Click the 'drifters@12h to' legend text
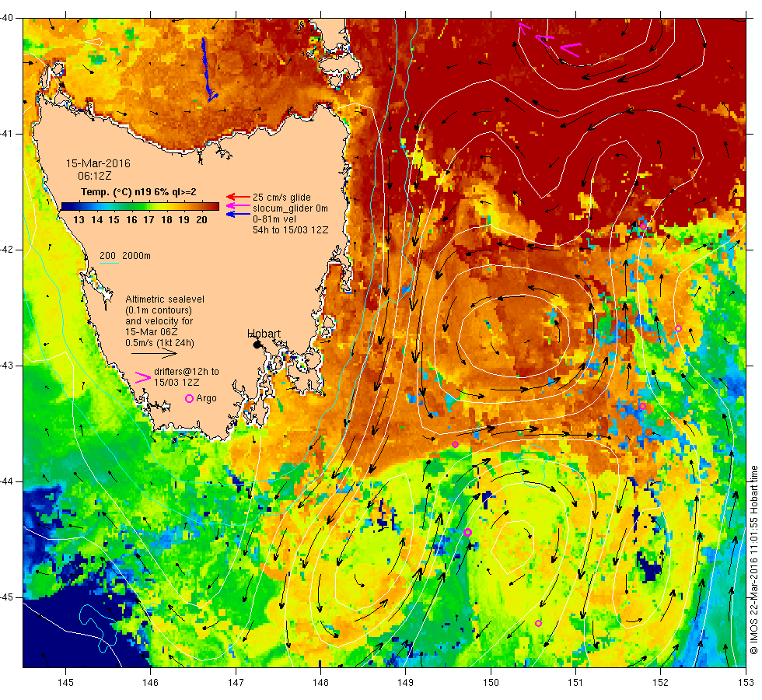 187,372
